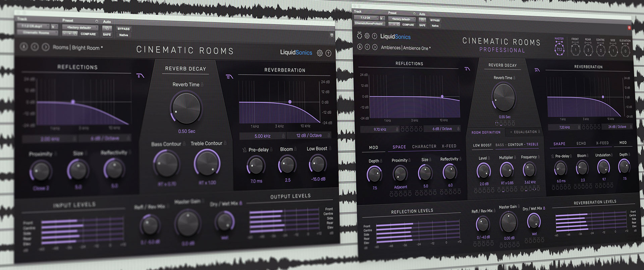Open the Preset circle menu in Professional header
The image size is (644, 270).
click(415, 13)
